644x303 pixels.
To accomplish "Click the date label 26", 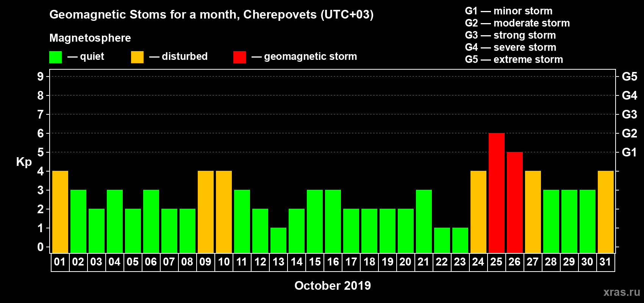I will [x=514, y=262].
